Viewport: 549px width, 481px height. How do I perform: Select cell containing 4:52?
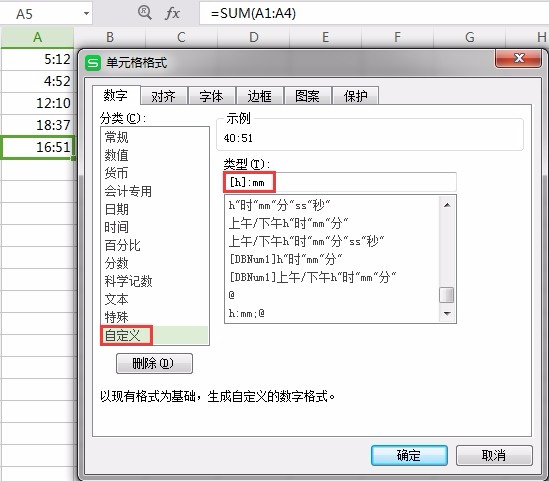pyautogui.click(x=37, y=81)
